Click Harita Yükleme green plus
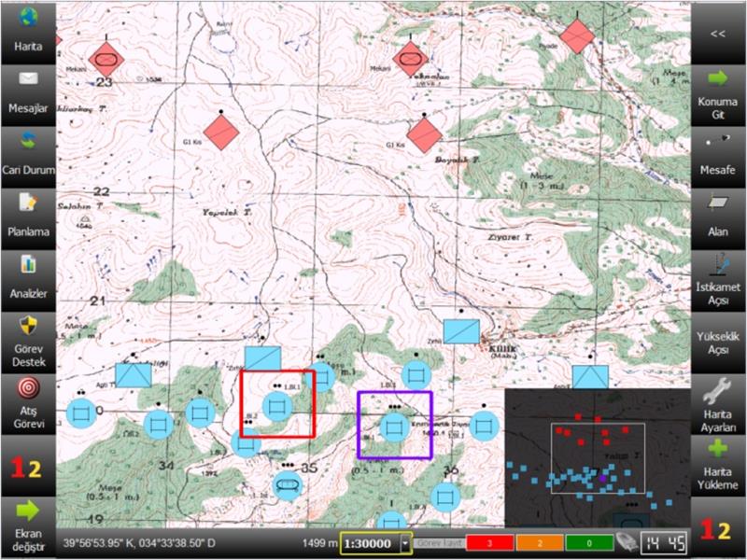 (x=718, y=464)
